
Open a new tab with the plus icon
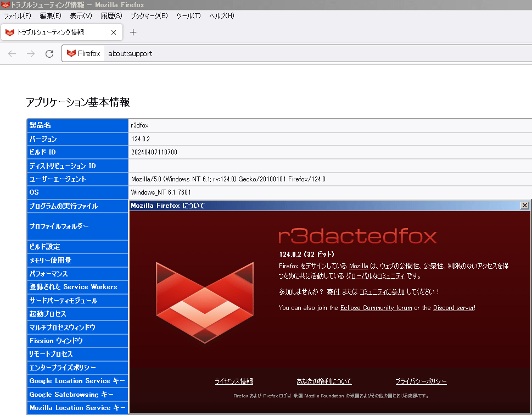coord(133,32)
